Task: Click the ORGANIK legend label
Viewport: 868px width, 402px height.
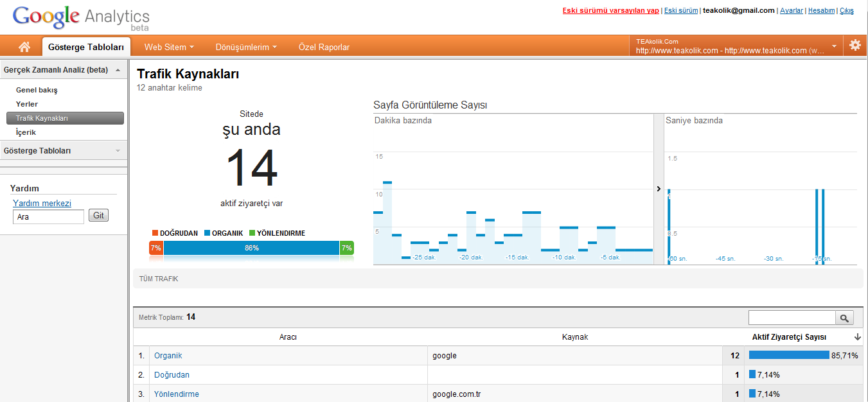Action: pyautogui.click(x=227, y=233)
